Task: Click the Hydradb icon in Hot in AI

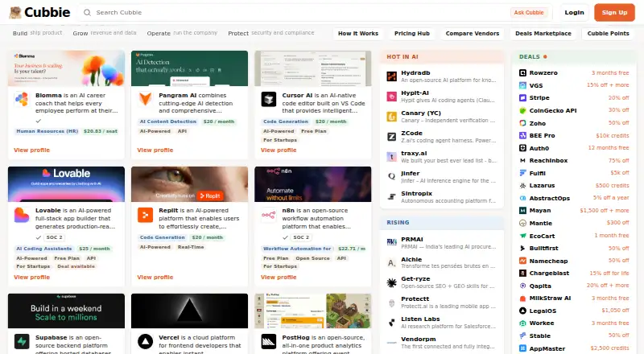Action: 392,76
